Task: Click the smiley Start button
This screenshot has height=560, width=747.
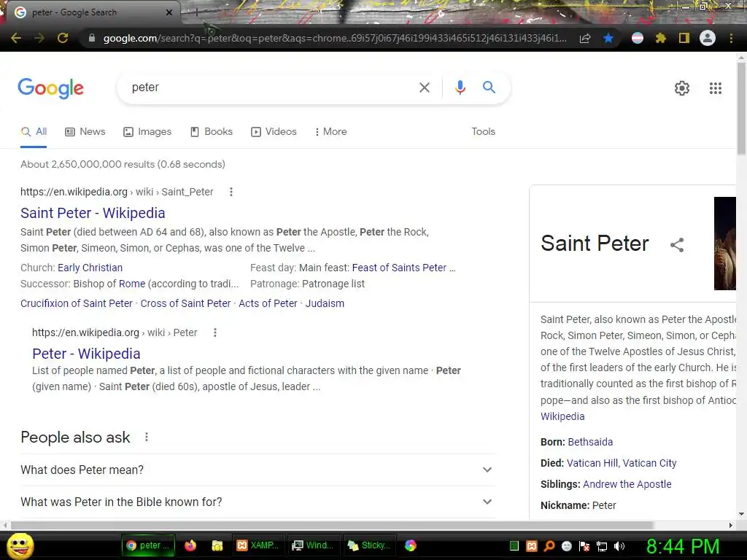Action: (x=20, y=545)
